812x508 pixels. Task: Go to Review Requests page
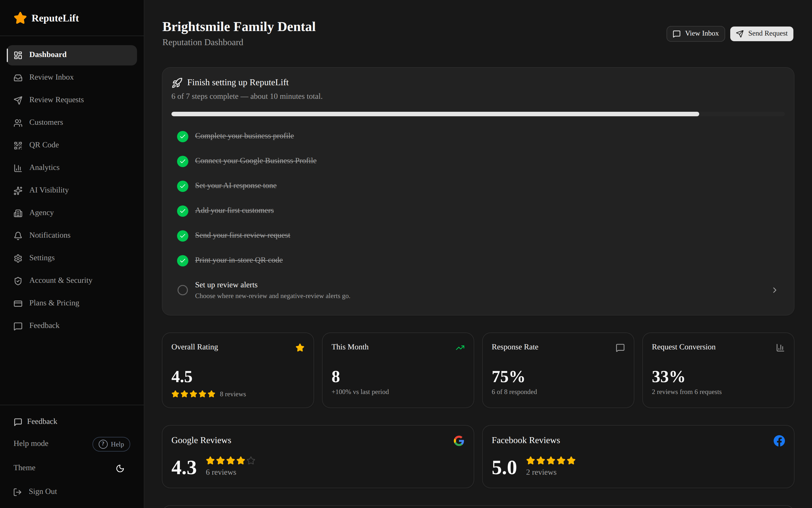click(x=72, y=100)
